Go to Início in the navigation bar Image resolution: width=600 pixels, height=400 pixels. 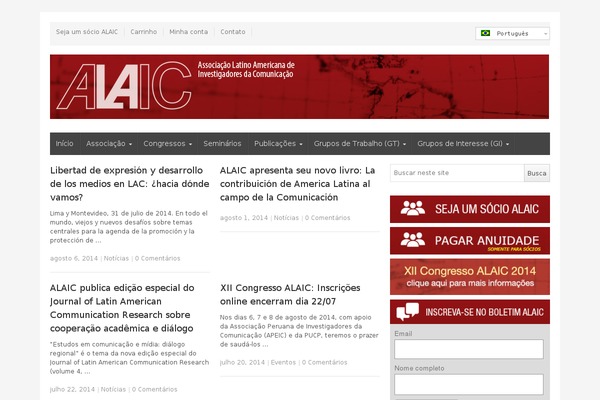coord(64,144)
